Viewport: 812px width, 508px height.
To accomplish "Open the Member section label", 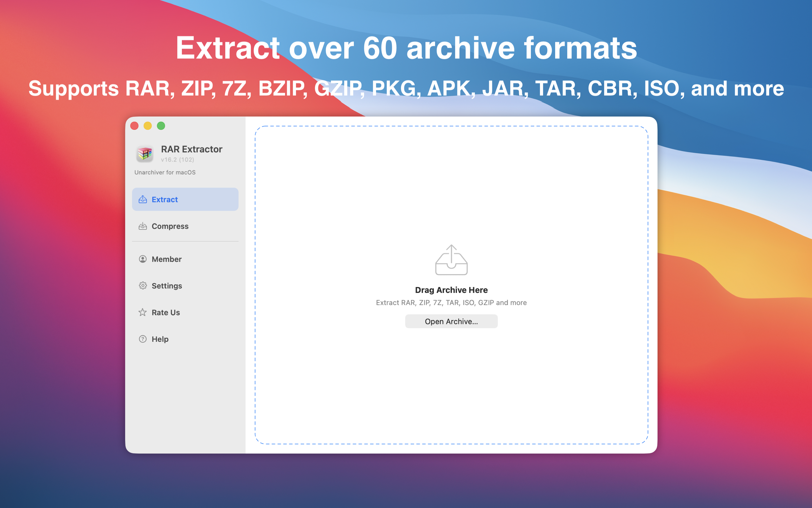I will coord(166,259).
